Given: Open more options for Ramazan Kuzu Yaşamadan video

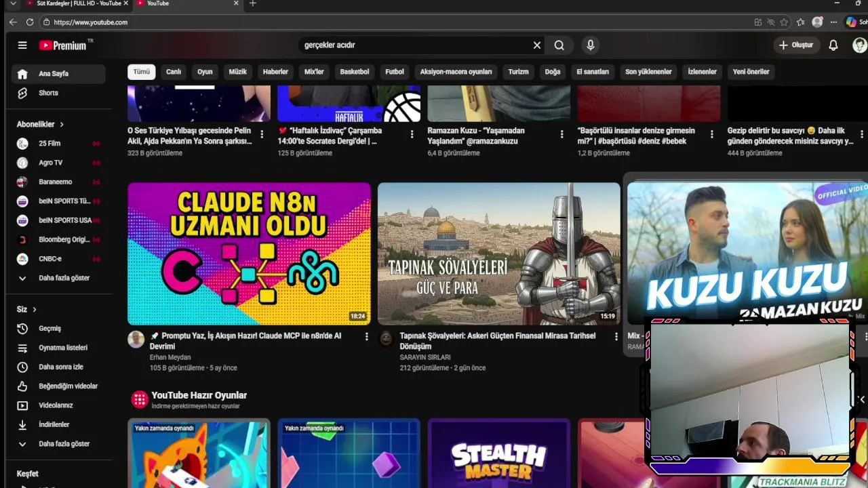Looking at the screenshot, I should 561,134.
